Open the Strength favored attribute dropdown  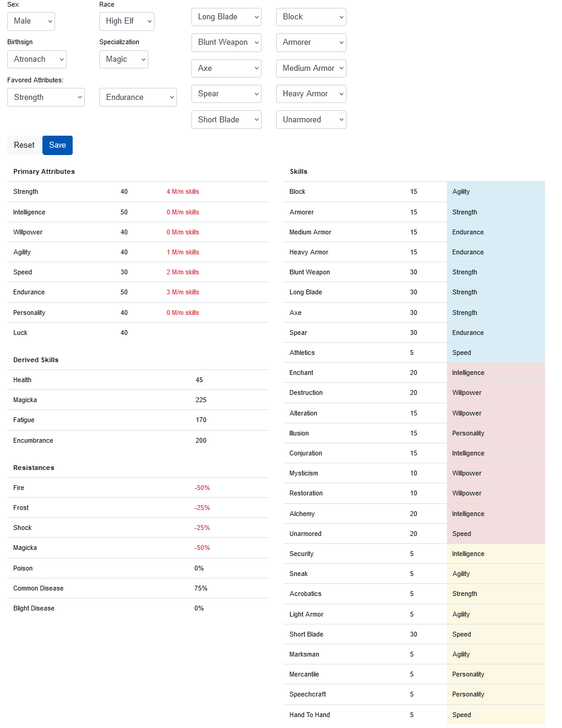pyautogui.click(x=46, y=97)
